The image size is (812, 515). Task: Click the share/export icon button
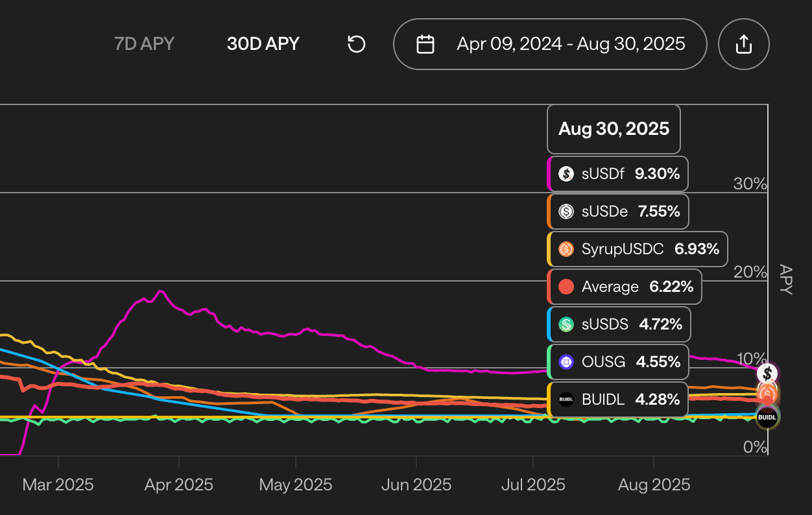point(744,44)
